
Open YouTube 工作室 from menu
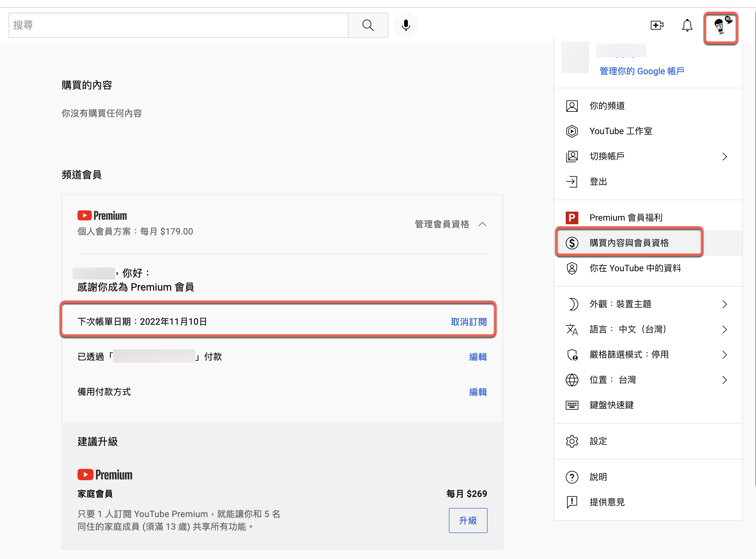coord(620,131)
